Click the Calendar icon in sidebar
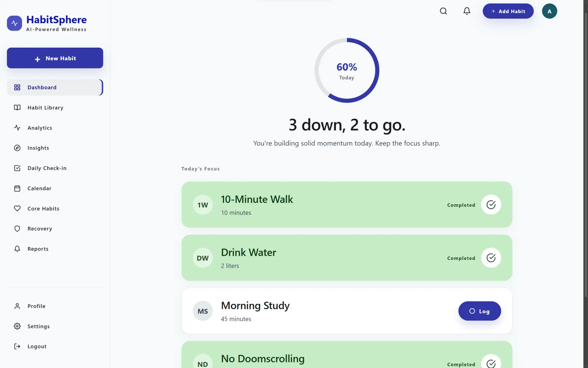Viewport: 588px width, 368px height. [x=17, y=188]
